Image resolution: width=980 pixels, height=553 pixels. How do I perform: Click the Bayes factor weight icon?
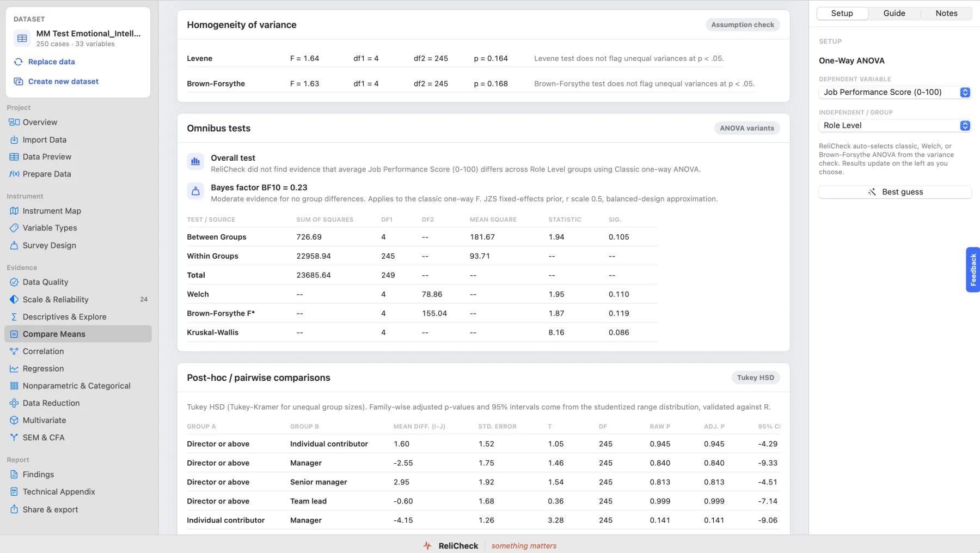pyautogui.click(x=195, y=191)
